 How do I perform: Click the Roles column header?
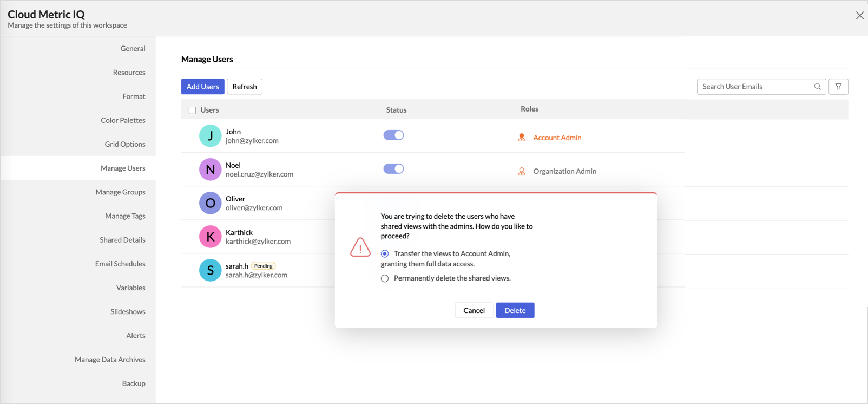click(x=529, y=109)
